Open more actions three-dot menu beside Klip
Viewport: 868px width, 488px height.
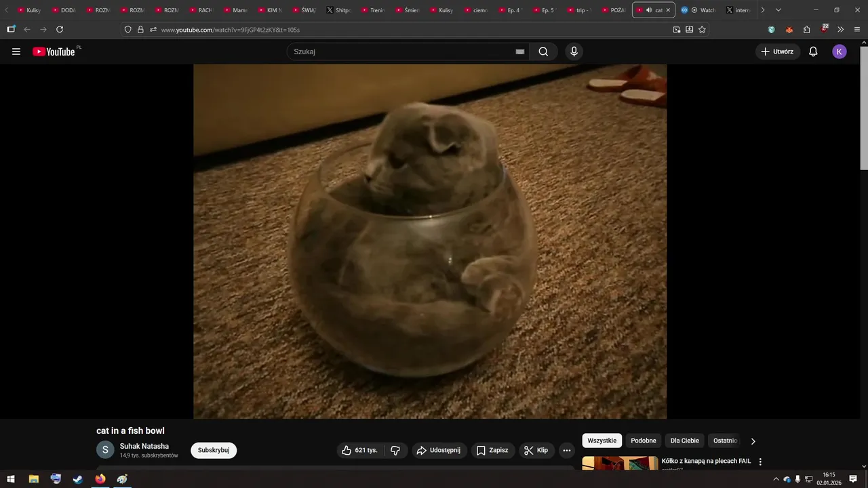pyautogui.click(x=567, y=450)
